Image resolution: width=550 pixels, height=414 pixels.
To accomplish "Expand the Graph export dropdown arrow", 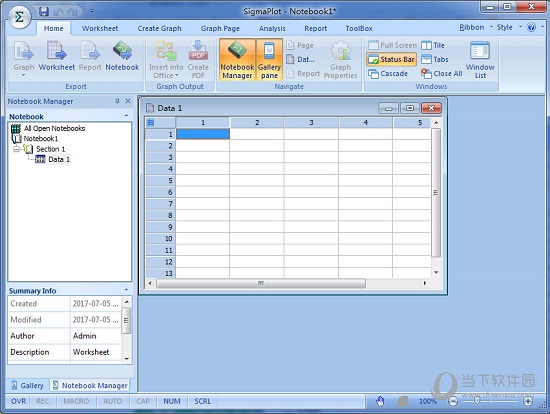I will [24, 75].
